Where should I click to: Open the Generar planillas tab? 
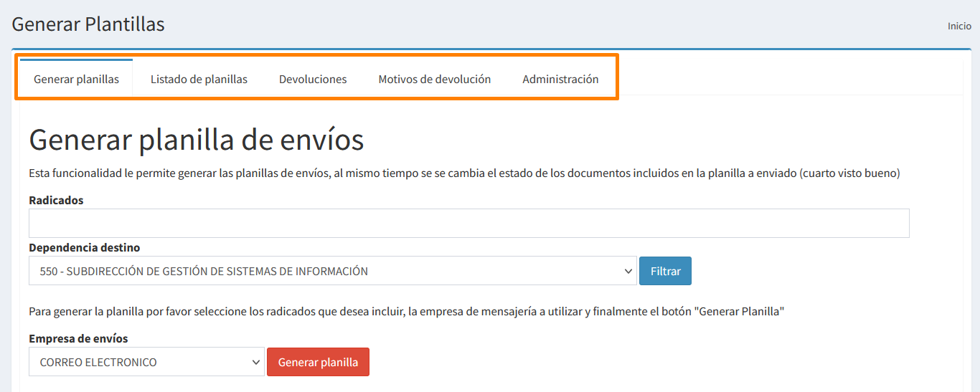76,79
